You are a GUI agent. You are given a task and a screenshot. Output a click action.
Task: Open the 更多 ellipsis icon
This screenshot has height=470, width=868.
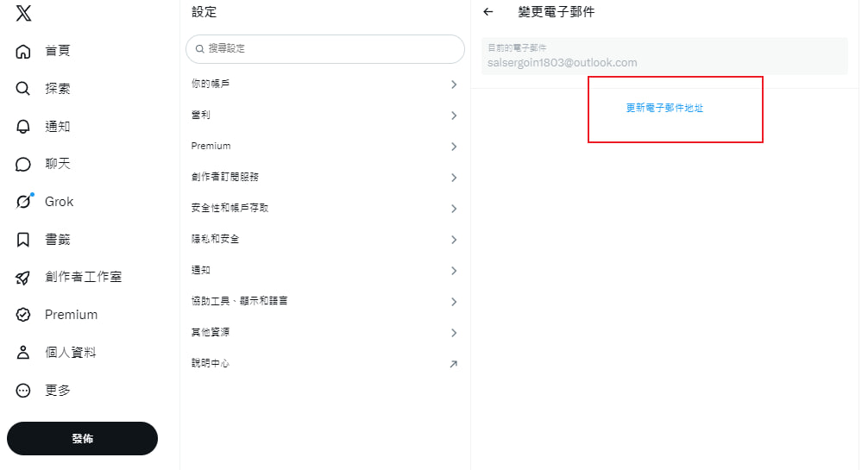(x=23, y=391)
